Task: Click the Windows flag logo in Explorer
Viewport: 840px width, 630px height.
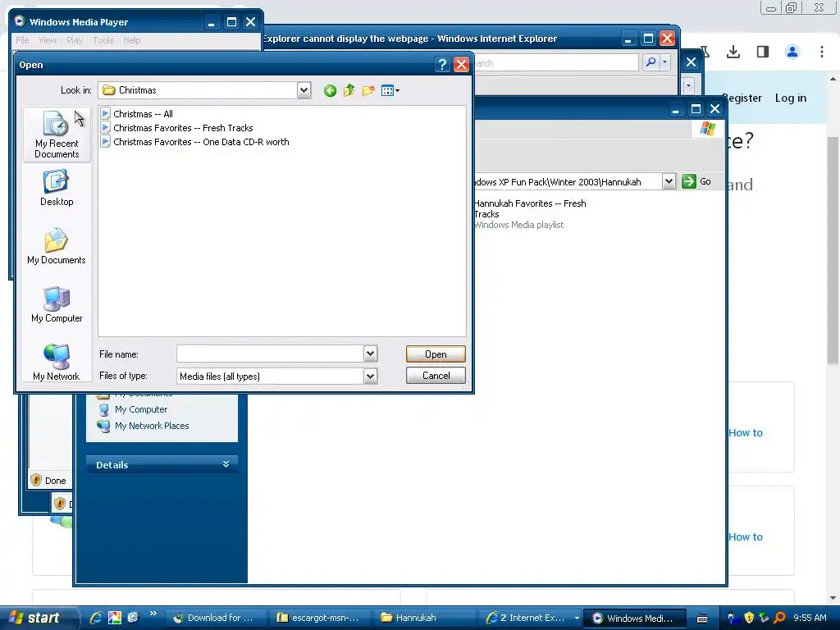Action: tap(707, 129)
